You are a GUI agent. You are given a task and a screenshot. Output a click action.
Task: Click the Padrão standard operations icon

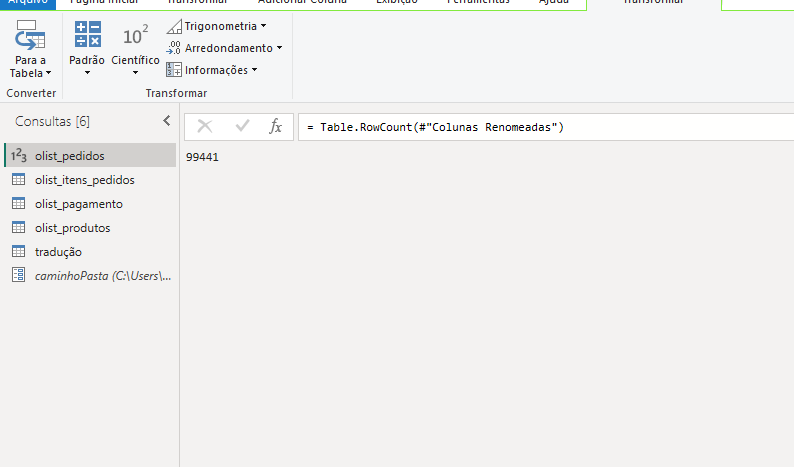[x=88, y=34]
